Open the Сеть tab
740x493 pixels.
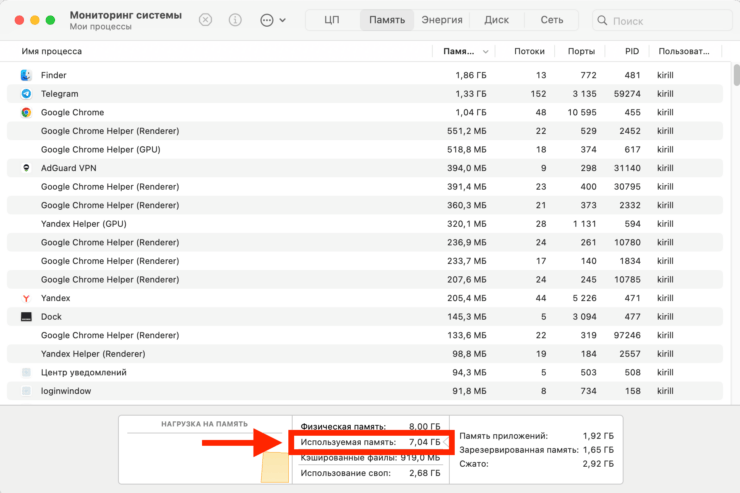coord(551,20)
